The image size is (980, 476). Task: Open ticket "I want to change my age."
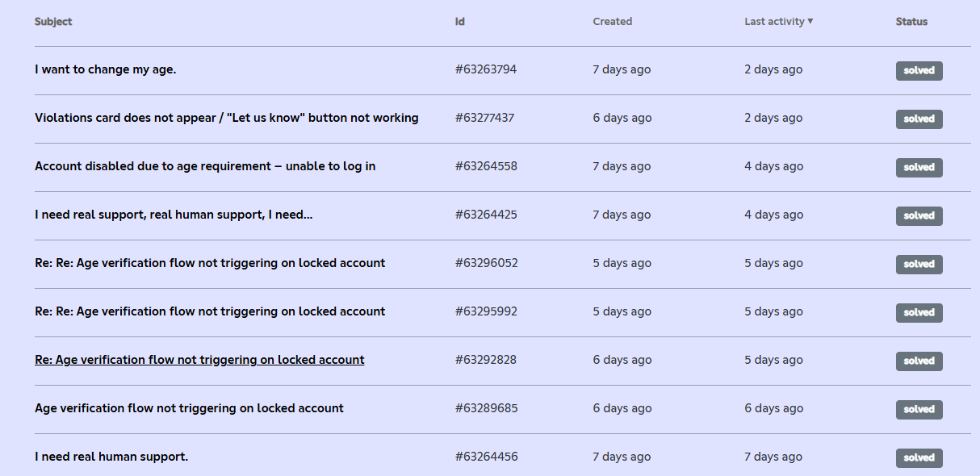tap(106, 69)
